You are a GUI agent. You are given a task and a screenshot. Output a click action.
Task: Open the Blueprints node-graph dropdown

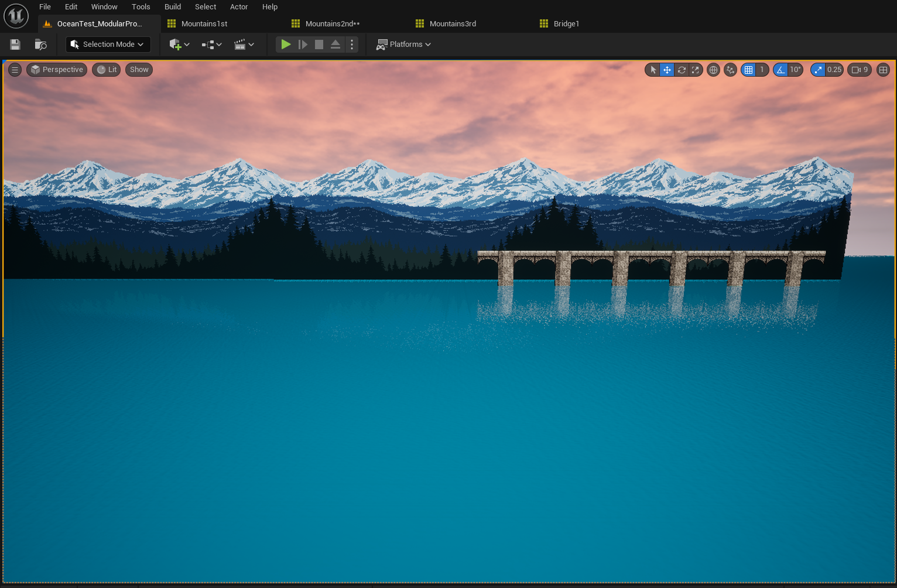point(211,45)
